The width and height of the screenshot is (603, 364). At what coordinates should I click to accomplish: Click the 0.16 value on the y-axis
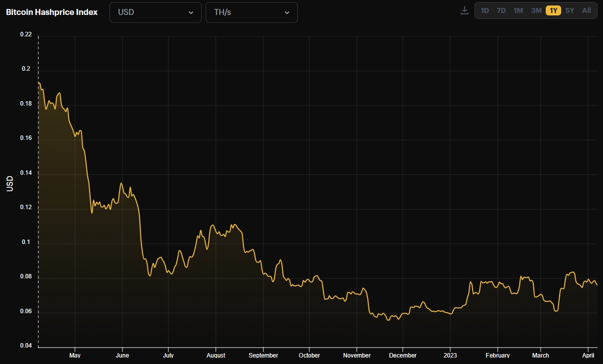pos(26,138)
